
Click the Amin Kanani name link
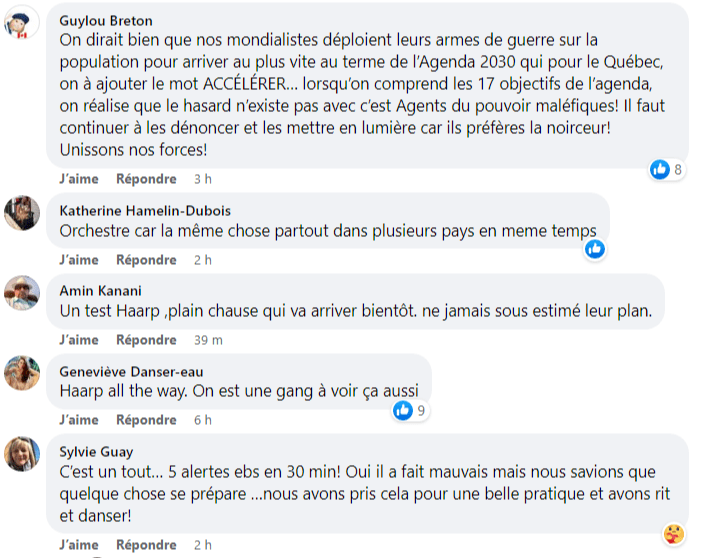tap(101, 291)
